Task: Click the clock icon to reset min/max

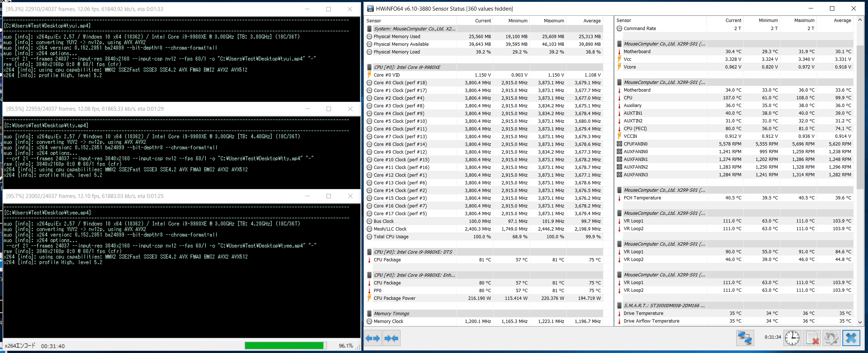Action: [792, 338]
